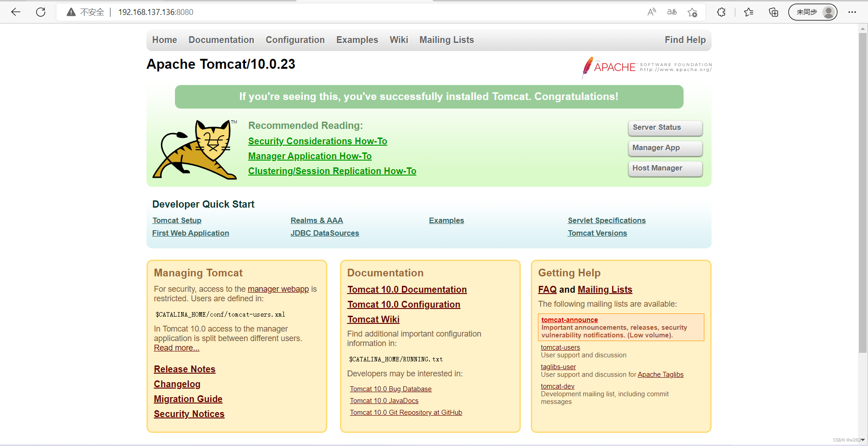Open Security Considerations How-To link
The height and width of the screenshot is (446, 868).
click(x=317, y=141)
